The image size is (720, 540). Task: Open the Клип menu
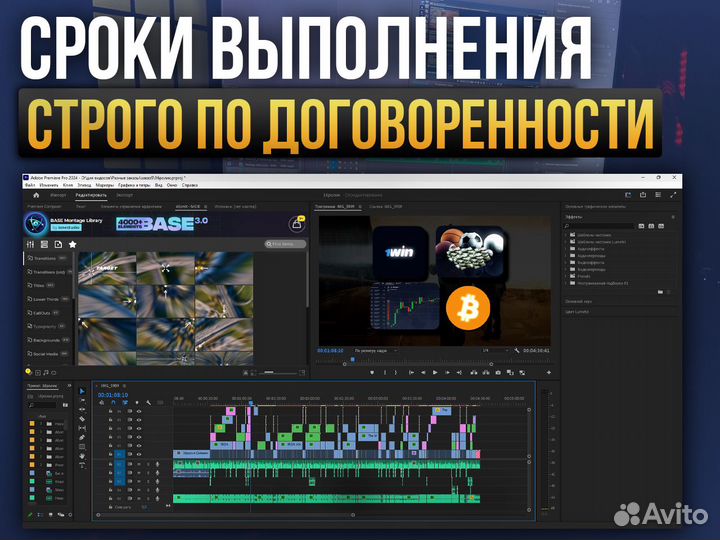(x=68, y=185)
